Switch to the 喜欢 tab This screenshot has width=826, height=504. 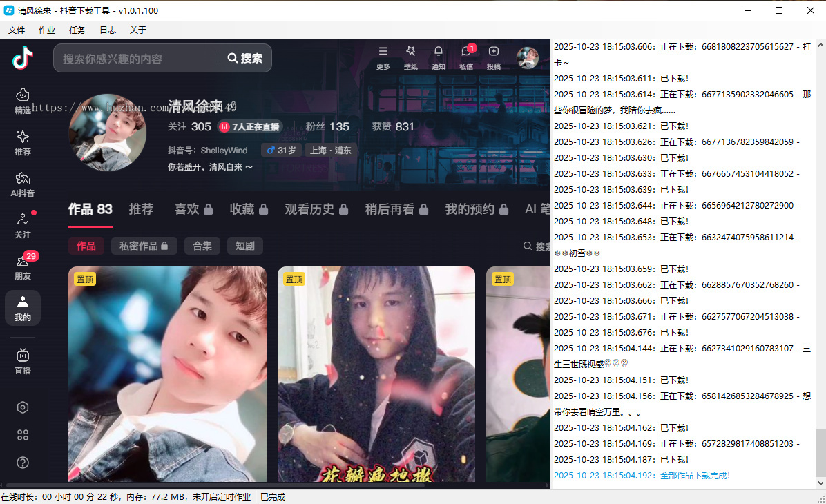[x=193, y=210]
